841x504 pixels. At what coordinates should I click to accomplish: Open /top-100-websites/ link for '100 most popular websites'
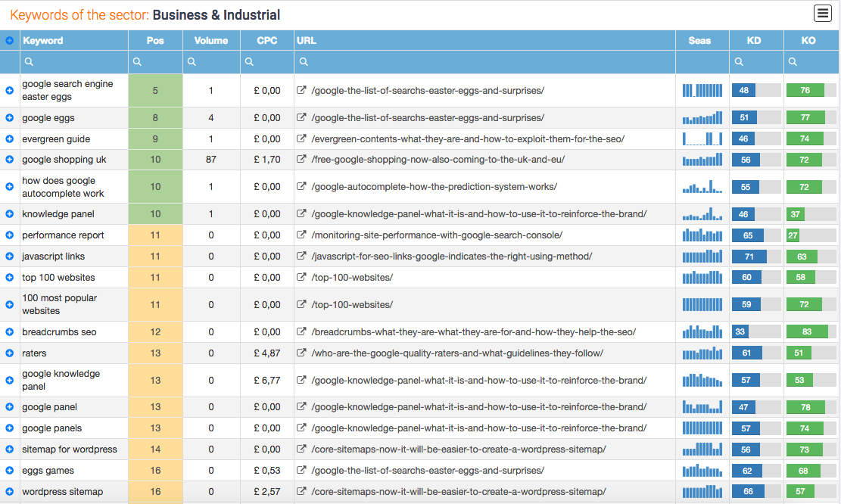click(352, 304)
